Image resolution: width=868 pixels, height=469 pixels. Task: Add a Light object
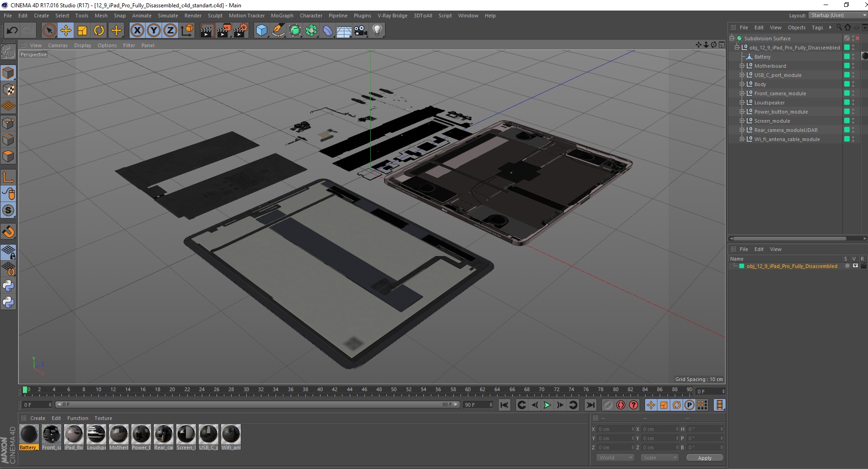click(x=377, y=31)
